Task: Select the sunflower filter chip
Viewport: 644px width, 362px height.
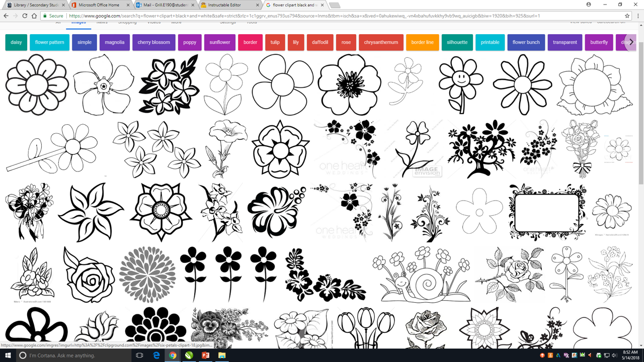Action: coord(220,42)
